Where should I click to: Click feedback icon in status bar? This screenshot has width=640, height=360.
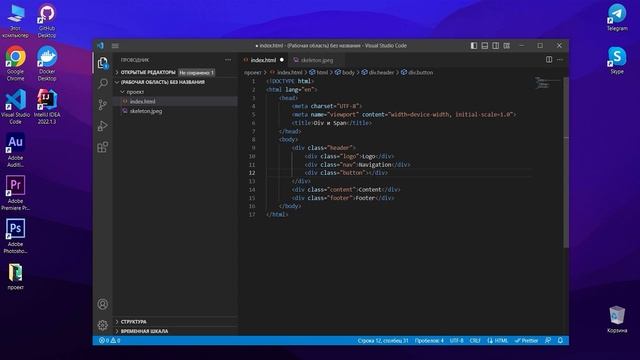tap(548, 340)
